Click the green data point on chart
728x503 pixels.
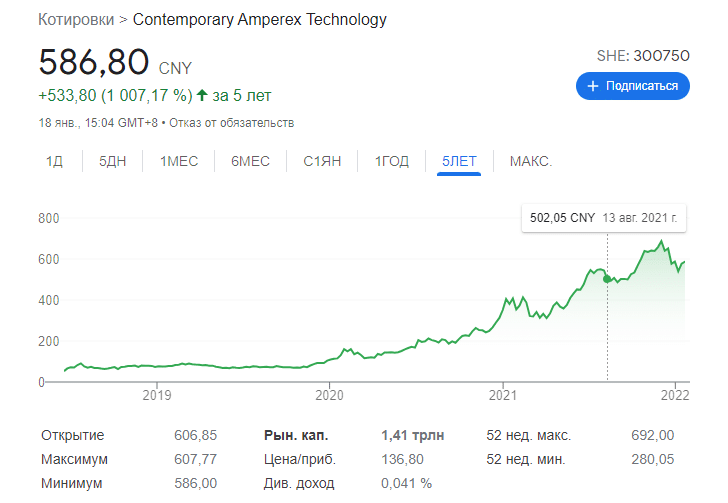pos(607,278)
